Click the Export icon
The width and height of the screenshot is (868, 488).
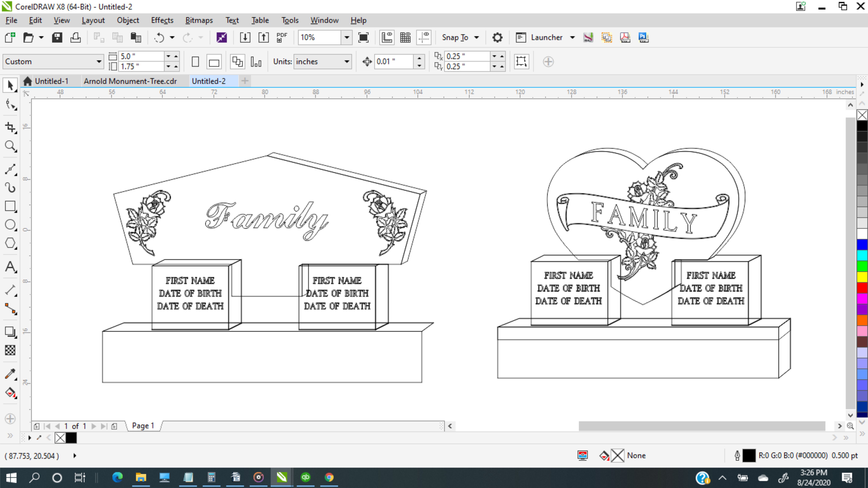click(x=264, y=37)
